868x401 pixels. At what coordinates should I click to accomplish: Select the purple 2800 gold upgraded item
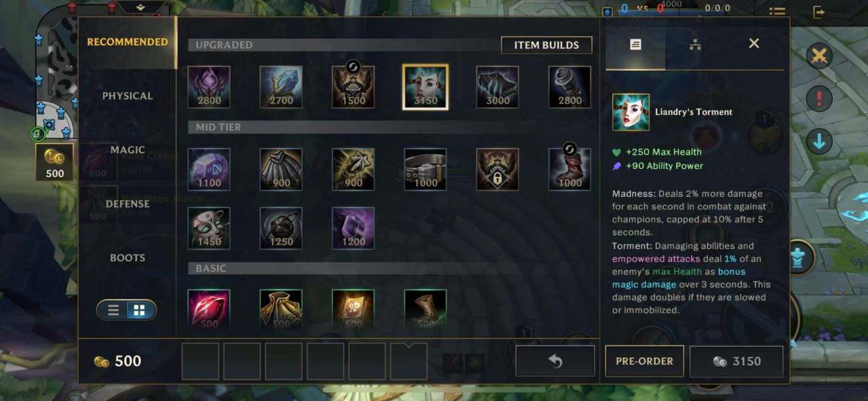209,87
